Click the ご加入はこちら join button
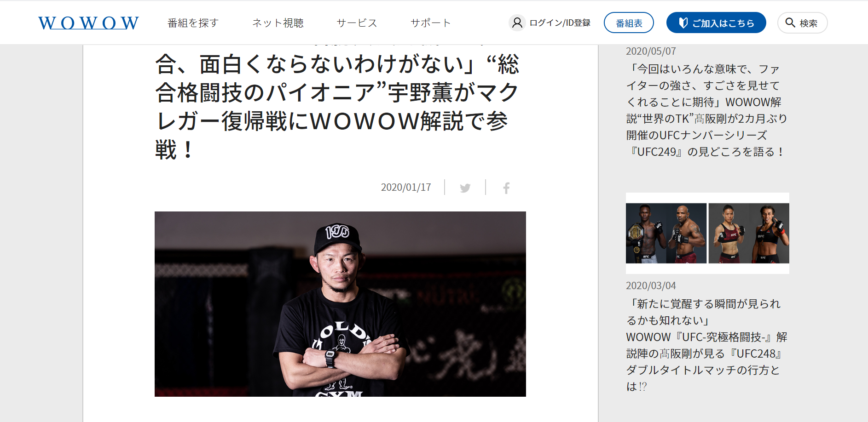868x422 pixels. pyautogui.click(x=716, y=23)
